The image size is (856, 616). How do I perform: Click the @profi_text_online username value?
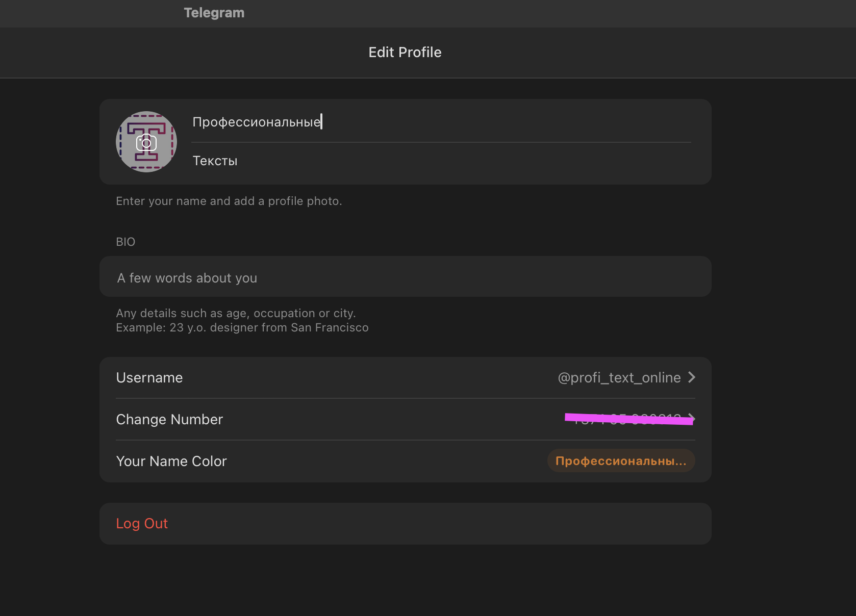tap(619, 378)
